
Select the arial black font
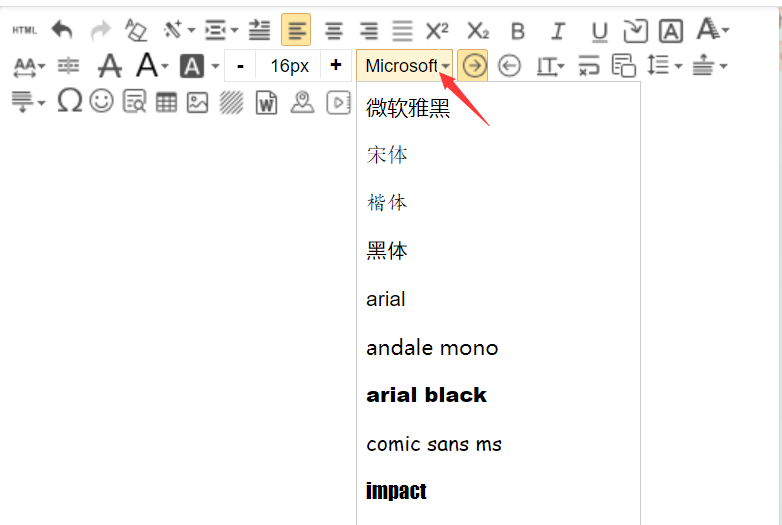(426, 395)
